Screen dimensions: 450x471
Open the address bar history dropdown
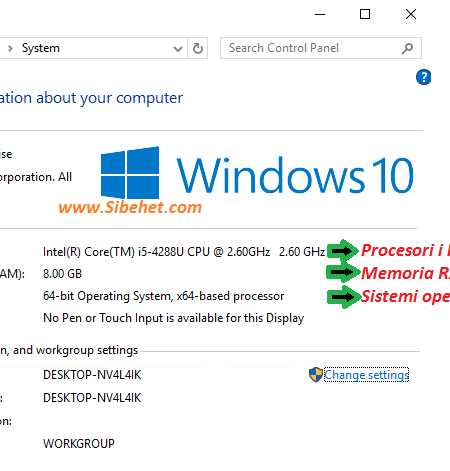click(178, 49)
